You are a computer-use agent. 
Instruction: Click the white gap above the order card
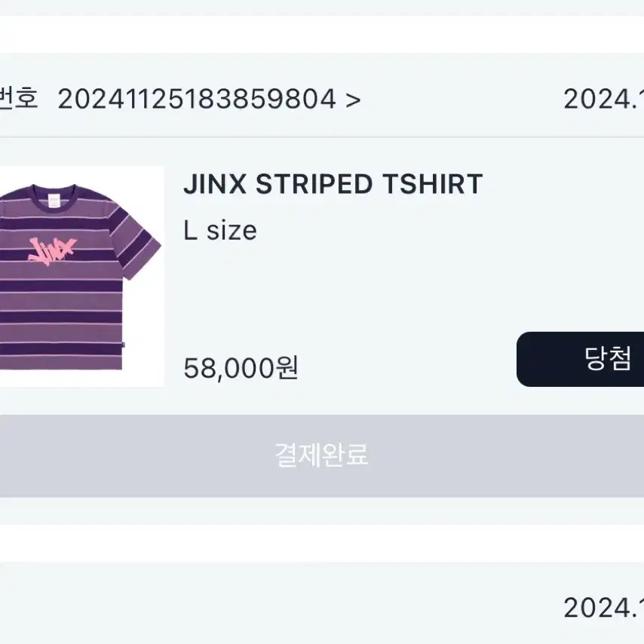[322, 35]
